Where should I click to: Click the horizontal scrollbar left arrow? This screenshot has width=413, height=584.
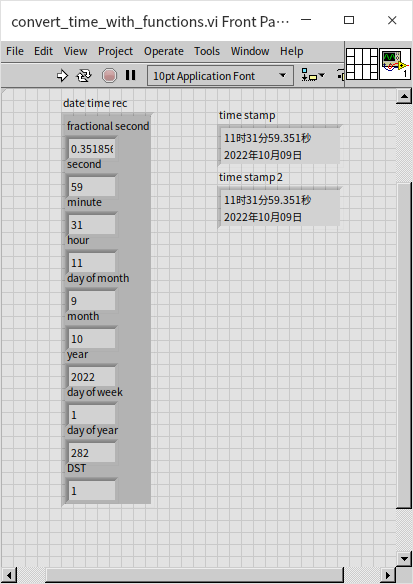click(x=9, y=575)
